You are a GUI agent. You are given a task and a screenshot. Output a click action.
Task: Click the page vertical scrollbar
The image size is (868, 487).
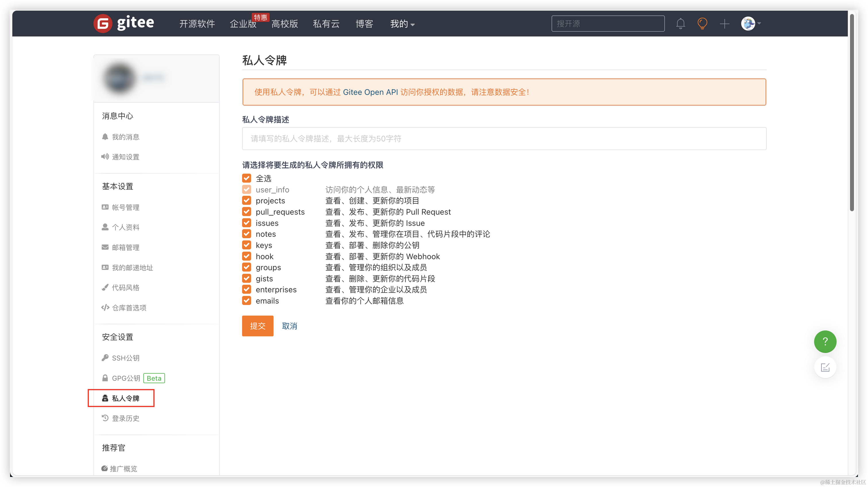click(x=851, y=113)
